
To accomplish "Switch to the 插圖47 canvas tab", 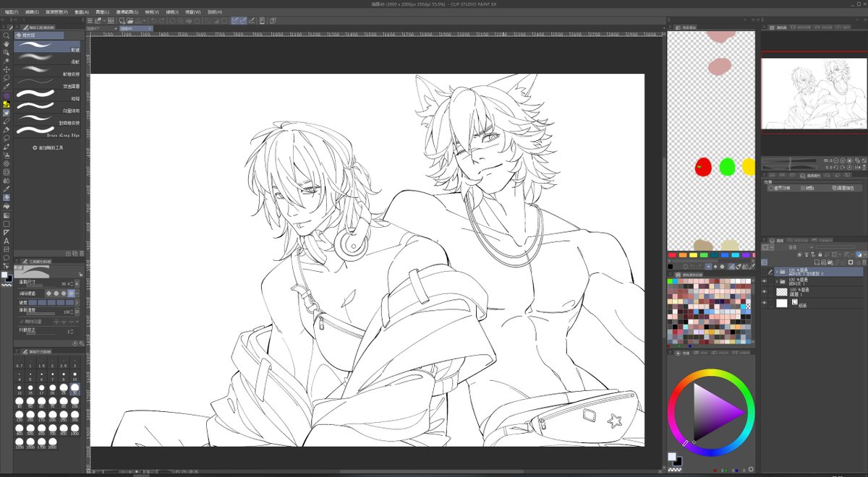I will pos(101,29).
